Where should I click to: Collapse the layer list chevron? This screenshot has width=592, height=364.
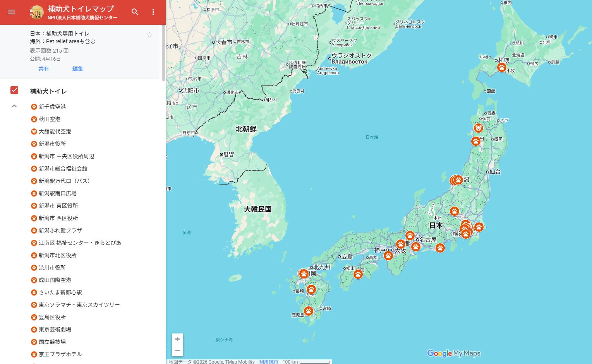pos(14,106)
